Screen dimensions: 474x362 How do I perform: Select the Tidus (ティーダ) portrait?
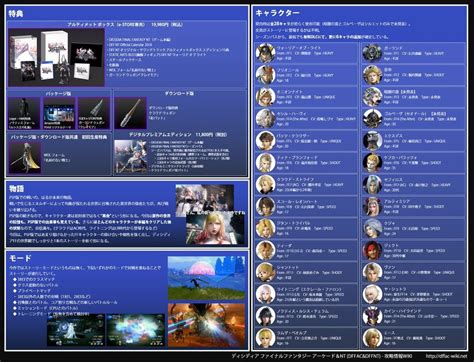(x=265, y=250)
